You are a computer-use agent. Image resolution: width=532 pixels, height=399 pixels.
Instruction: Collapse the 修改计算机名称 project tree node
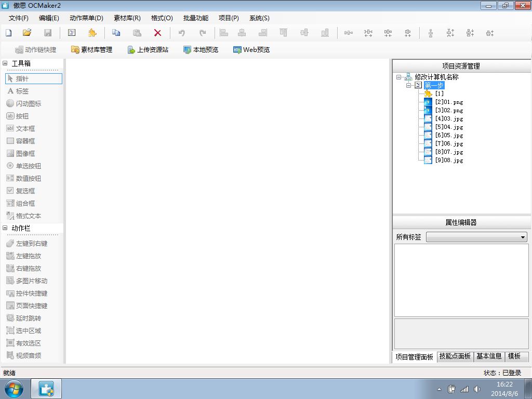coord(398,77)
